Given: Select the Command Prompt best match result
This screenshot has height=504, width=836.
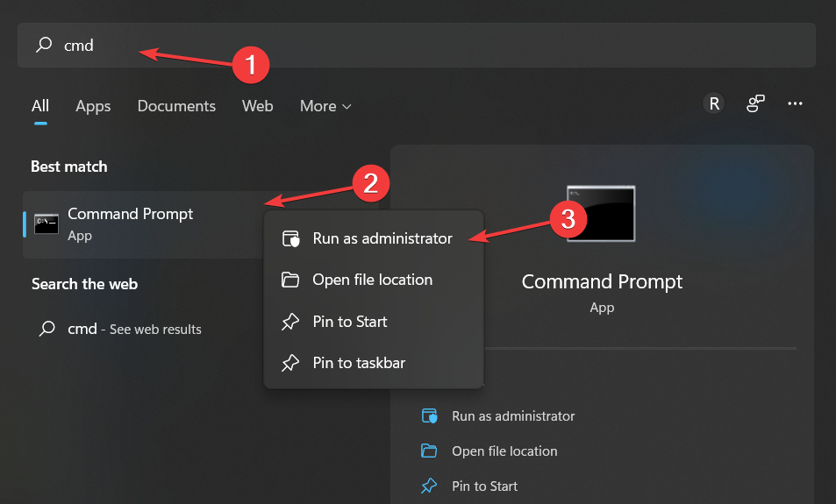Looking at the screenshot, I should coord(143,224).
